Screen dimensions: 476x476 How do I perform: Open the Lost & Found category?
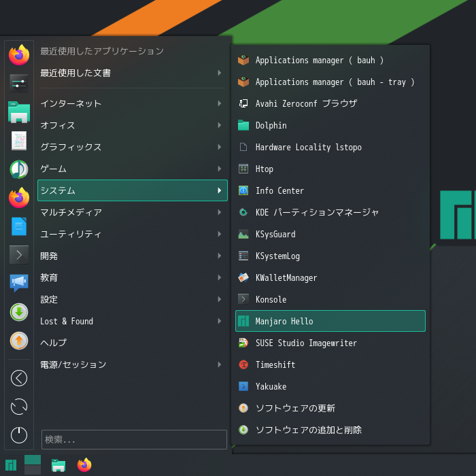point(133,321)
